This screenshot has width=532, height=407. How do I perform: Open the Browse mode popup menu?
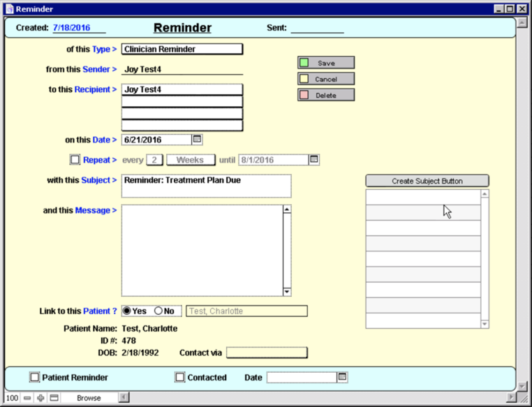tap(89, 398)
